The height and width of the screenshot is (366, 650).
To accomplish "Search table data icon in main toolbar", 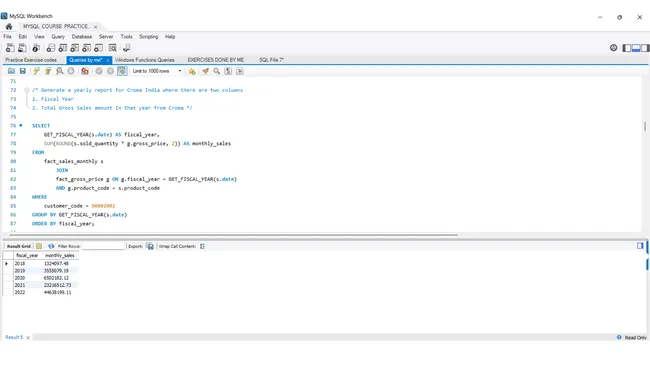I will point(112,48).
